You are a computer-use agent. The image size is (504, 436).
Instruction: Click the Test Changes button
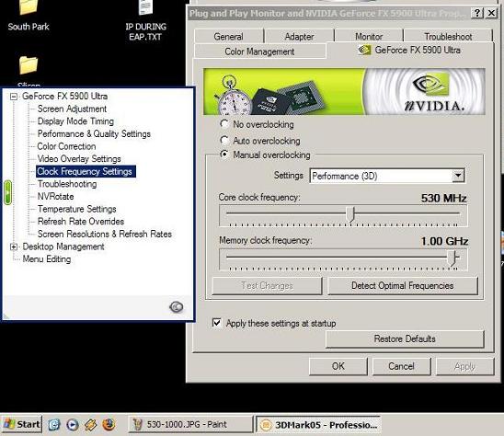267,285
